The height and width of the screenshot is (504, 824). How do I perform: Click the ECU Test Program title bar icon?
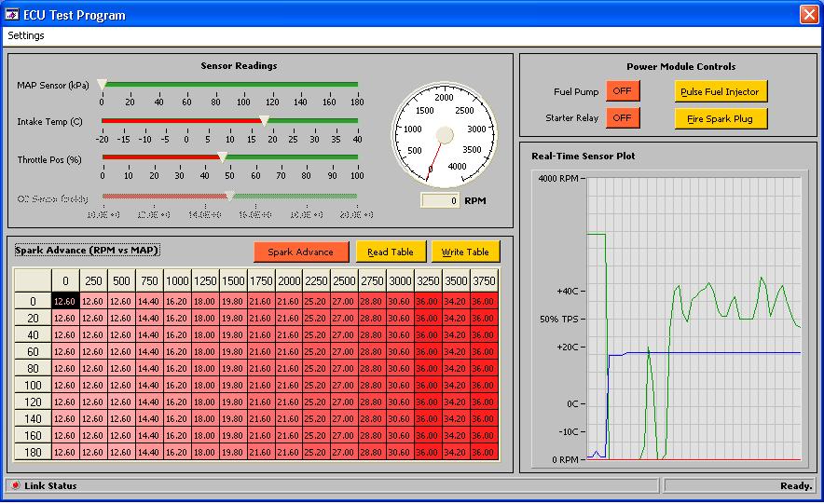[12, 15]
